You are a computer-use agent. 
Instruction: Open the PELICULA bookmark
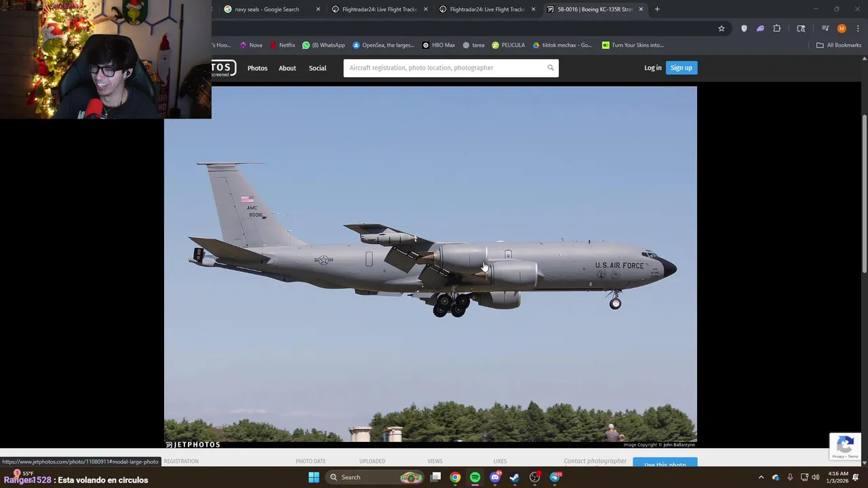pyautogui.click(x=509, y=45)
